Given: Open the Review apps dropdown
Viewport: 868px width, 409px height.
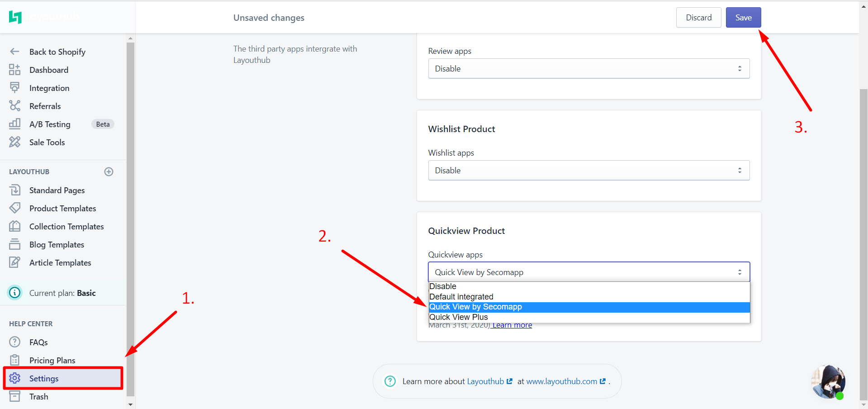Looking at the screenshot, I should coord(589,69).
